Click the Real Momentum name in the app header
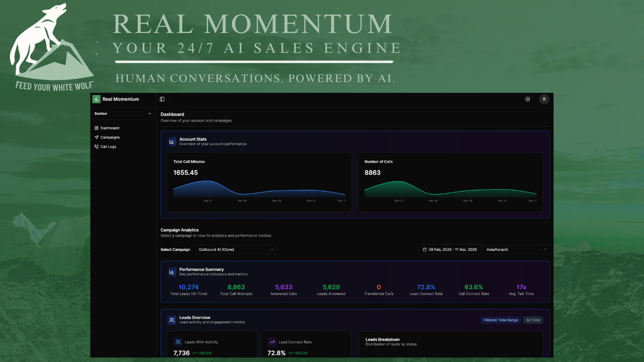Screen dimensions: 644x362 coord(121,99)
